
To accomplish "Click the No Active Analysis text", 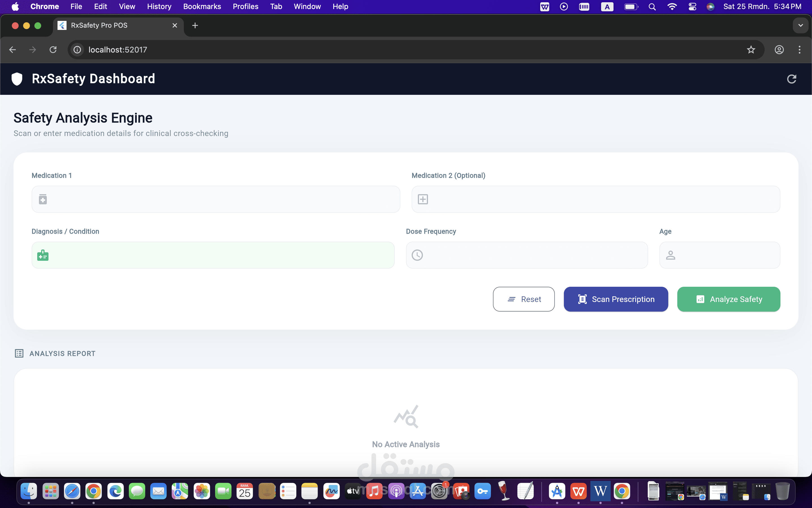I will pyautogui.click(x=406, y=444).
